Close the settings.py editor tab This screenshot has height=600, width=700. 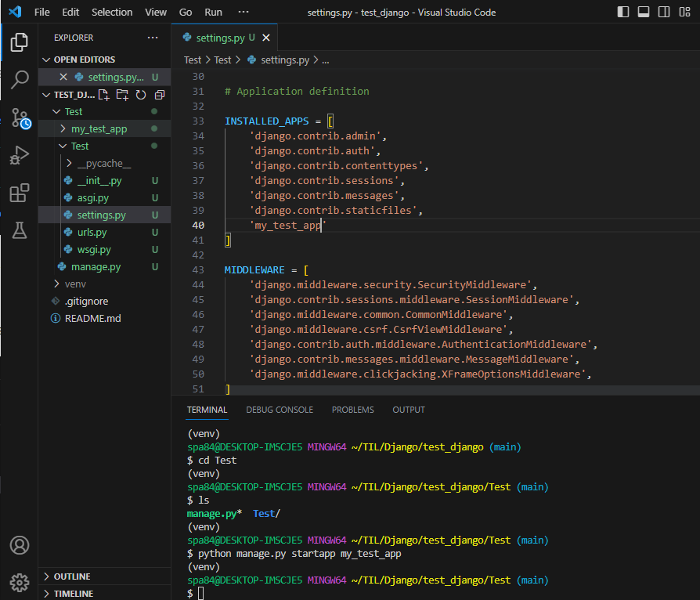[x=266, y=38]
